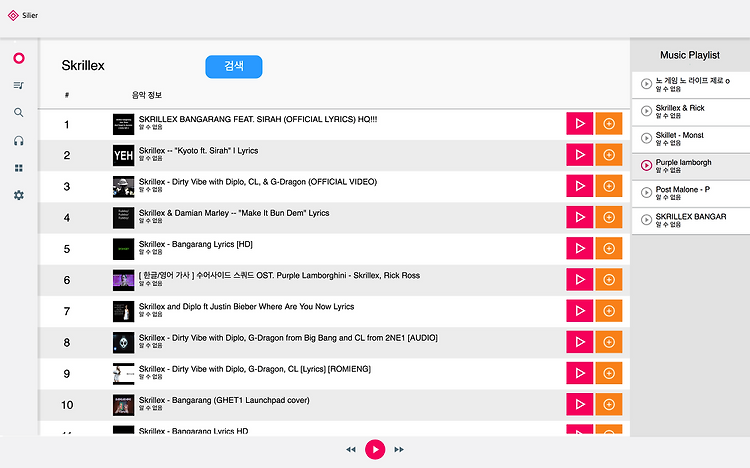Play the SKRILLEX BANGAR playlist item
Image resolution: width=750 pixels, height=468 pixels.
click(646, 220)
